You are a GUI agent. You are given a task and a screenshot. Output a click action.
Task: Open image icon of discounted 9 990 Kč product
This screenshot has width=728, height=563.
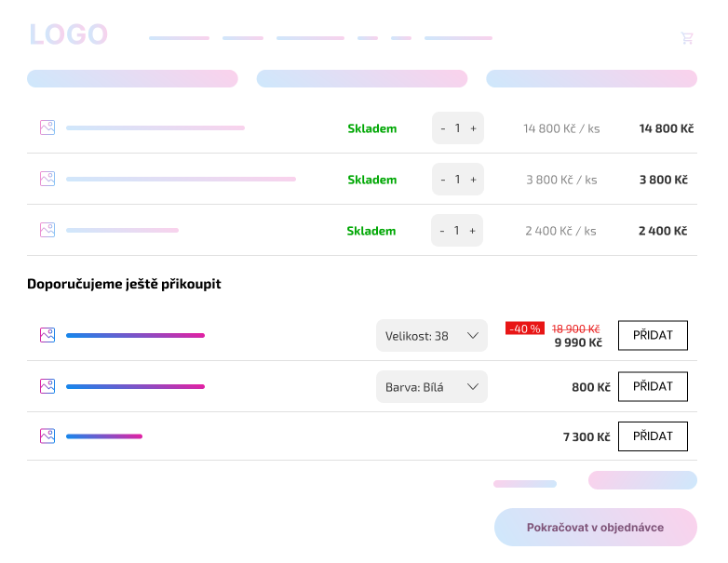(x=47, y=335)
